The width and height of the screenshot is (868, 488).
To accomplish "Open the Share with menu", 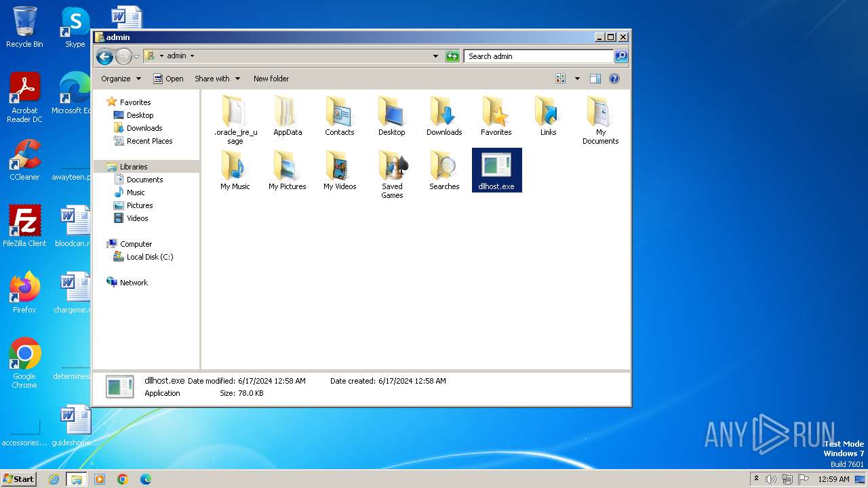I will click(x=217, y=79).
